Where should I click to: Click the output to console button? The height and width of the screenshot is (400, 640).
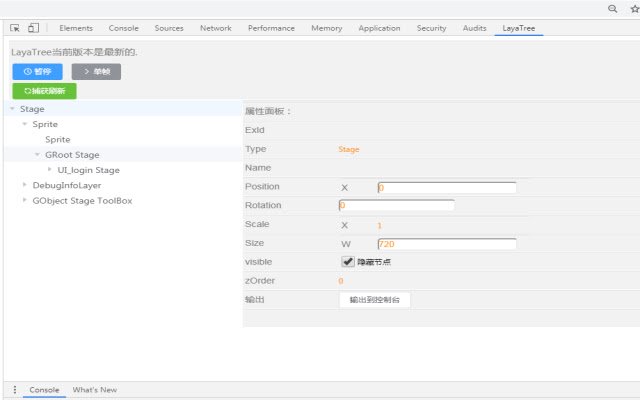pyautogui.click(x=375, y=300)
